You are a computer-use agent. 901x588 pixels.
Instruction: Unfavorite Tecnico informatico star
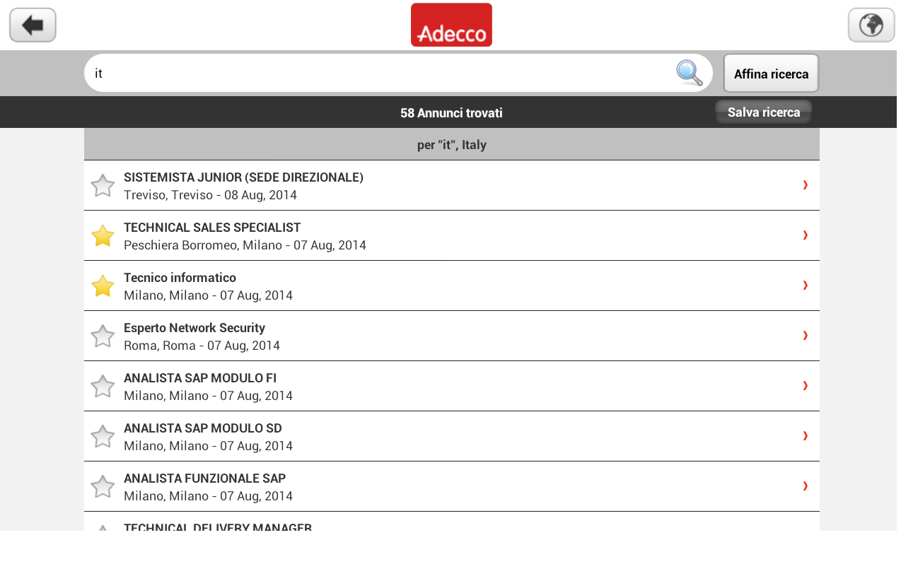click(x=103, y=286)
